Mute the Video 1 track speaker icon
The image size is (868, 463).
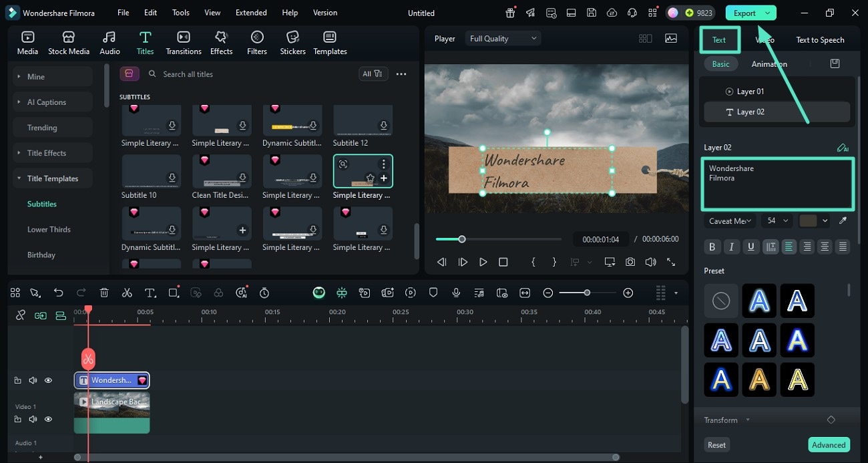(33, 419)
